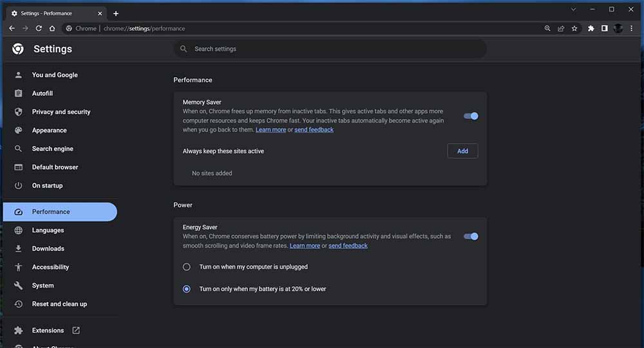Click Add for always active sites
This screenshot has height=348, width=644.
(462, 151)
